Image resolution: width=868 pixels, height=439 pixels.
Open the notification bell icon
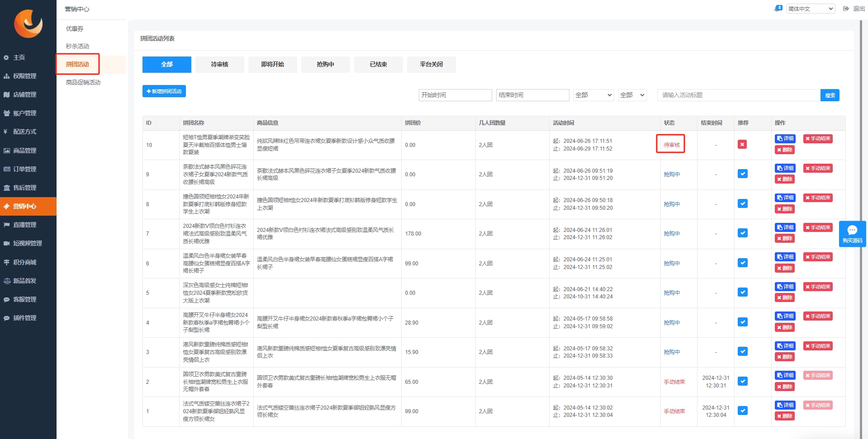[778, 9]
